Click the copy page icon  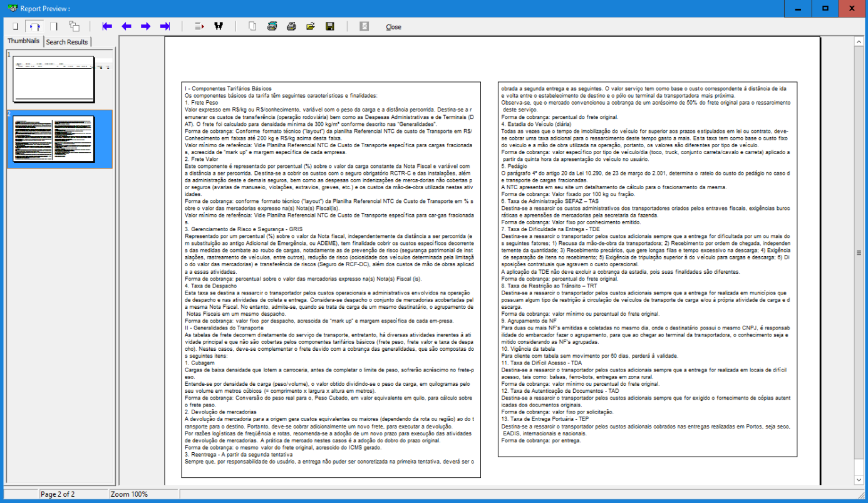coord(252,26)
